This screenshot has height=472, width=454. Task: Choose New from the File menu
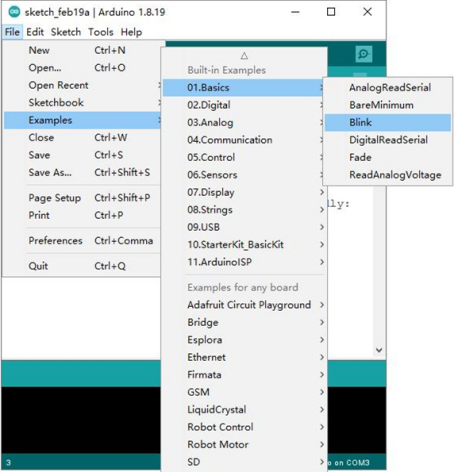point(82,50)
